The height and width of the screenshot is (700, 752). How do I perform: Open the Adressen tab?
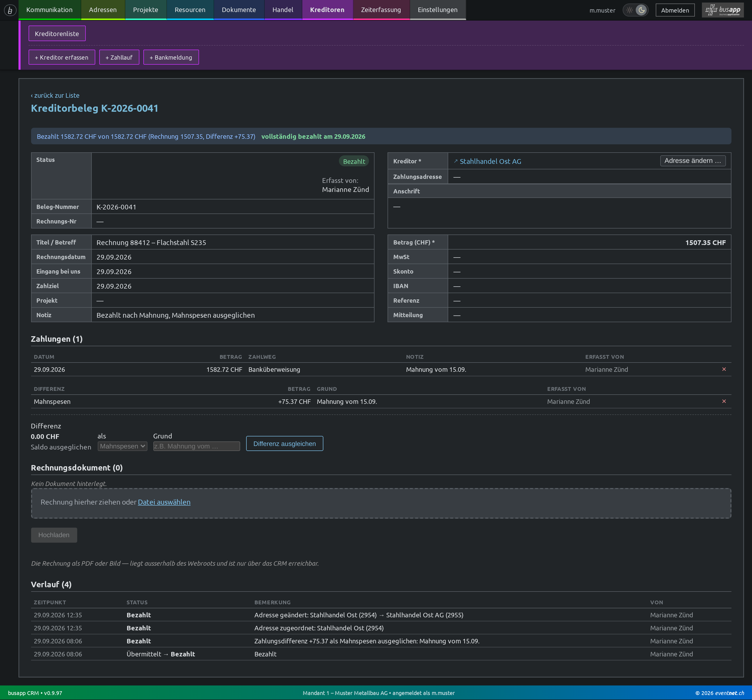[x=103, y=10]
